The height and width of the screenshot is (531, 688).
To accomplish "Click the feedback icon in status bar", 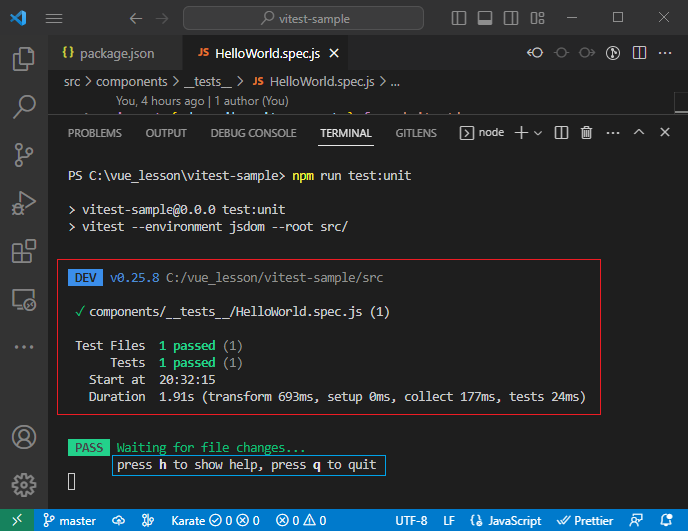I will coord(636,520).
